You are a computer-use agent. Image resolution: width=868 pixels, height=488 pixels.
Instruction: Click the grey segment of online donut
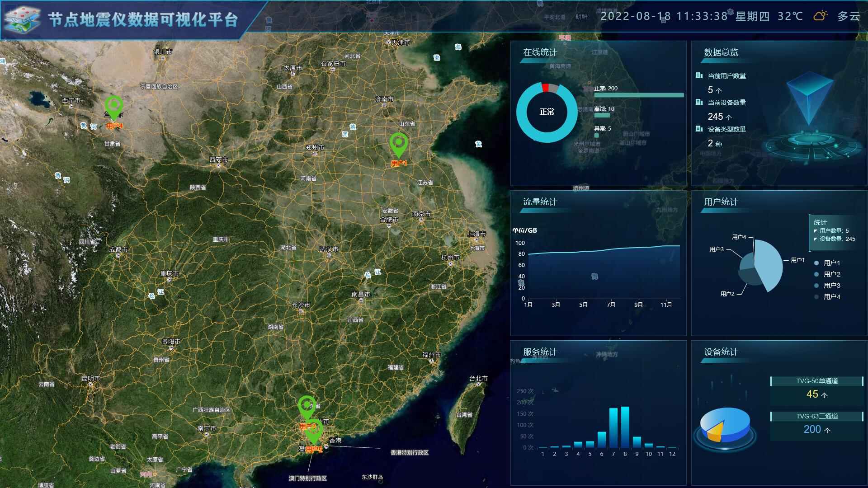[x=554, y=89]
